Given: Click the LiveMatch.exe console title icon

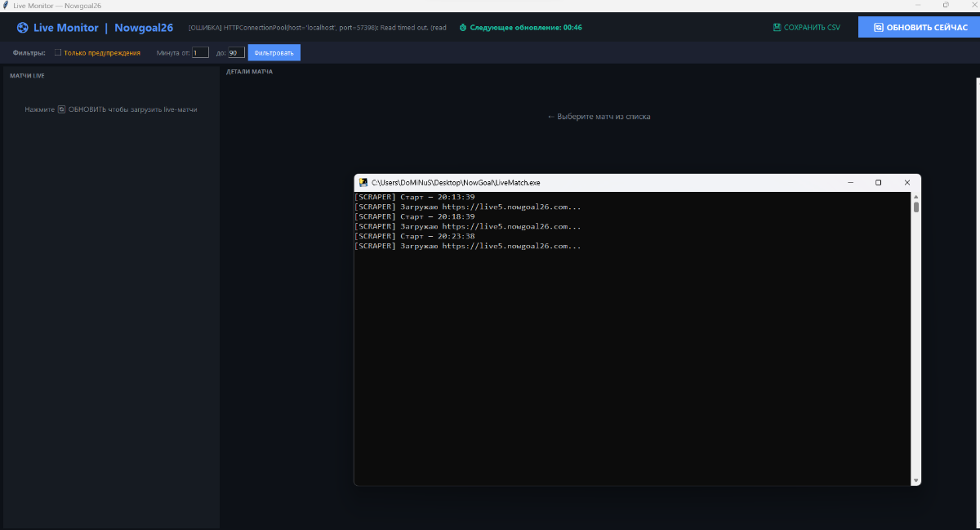Looking at the screenshot, I should click(x=363, y=183).
